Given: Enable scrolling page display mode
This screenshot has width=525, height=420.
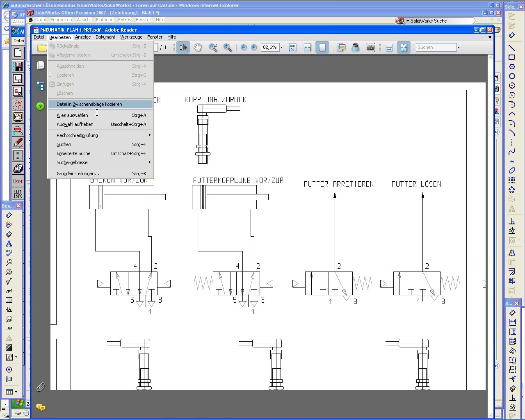Looking at the screenshot, I should [x=389, y=48].
